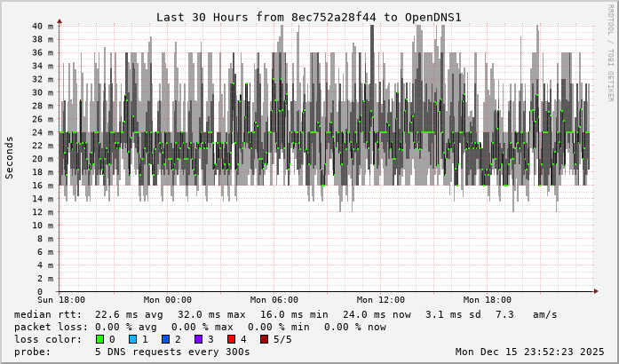Screen dimensions: 619x364
Task: Click the red arrow at x-axis end
Action: tap(597, 291)
